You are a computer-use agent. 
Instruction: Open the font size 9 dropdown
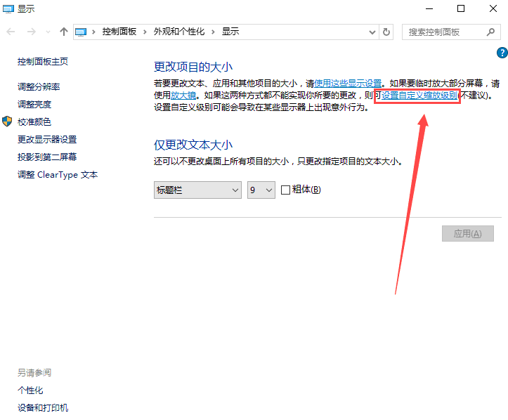tap(261, 190)
